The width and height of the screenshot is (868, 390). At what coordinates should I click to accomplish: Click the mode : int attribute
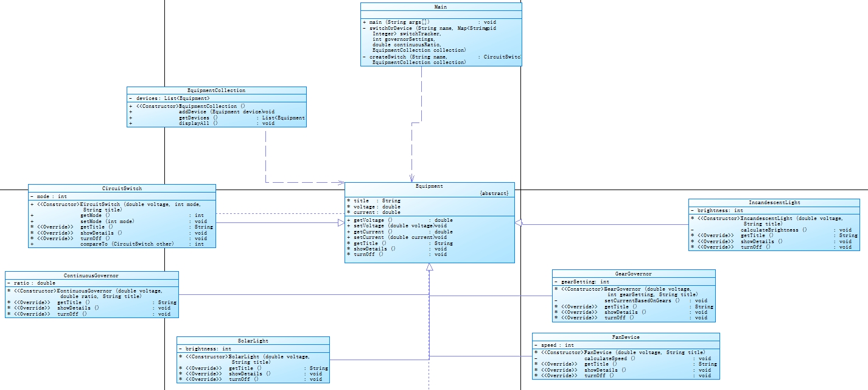49,197
